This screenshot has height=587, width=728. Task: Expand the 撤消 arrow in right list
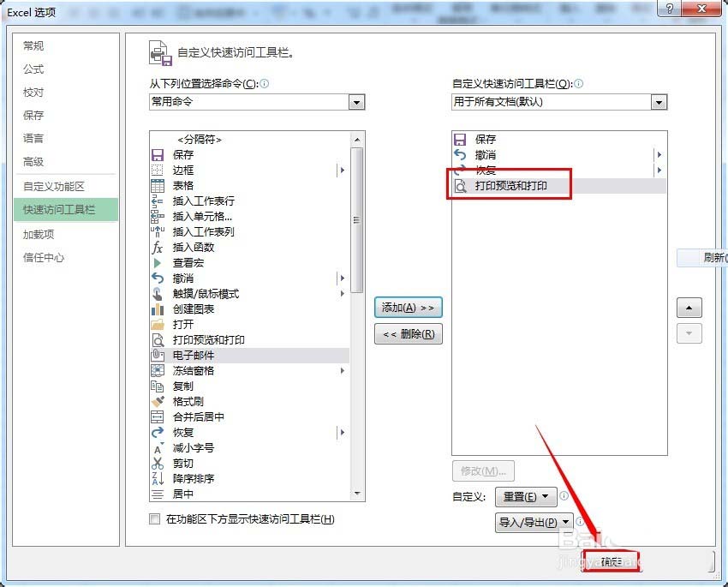click(x=659, y=154)
